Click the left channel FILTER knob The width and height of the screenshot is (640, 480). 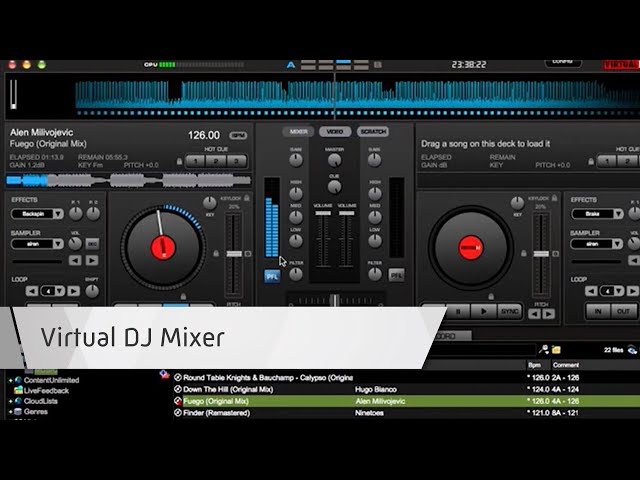(296, 274)
